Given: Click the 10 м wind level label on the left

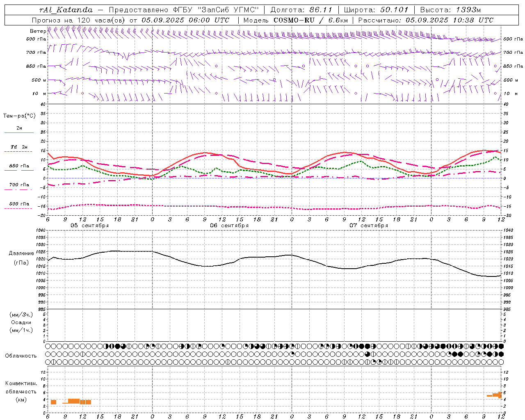Looking at the screenshot, I should pyautogui.click(x=39, y=94).
